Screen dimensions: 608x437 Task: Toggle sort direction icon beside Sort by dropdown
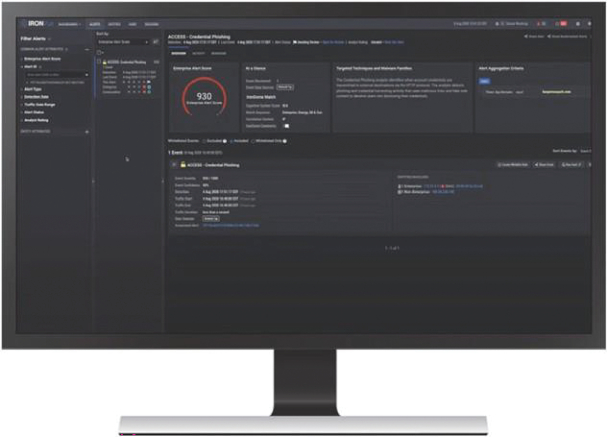[155, 42]
